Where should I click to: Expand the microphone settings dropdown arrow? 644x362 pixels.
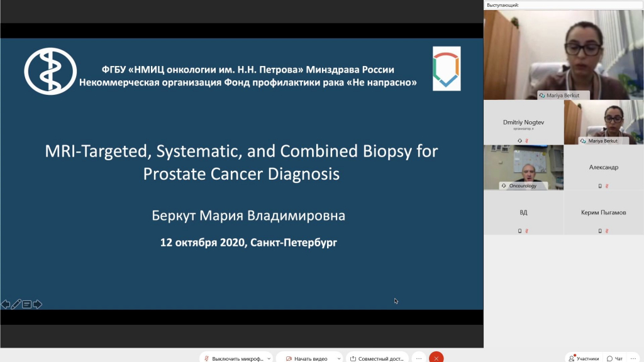tap(269, 358)
